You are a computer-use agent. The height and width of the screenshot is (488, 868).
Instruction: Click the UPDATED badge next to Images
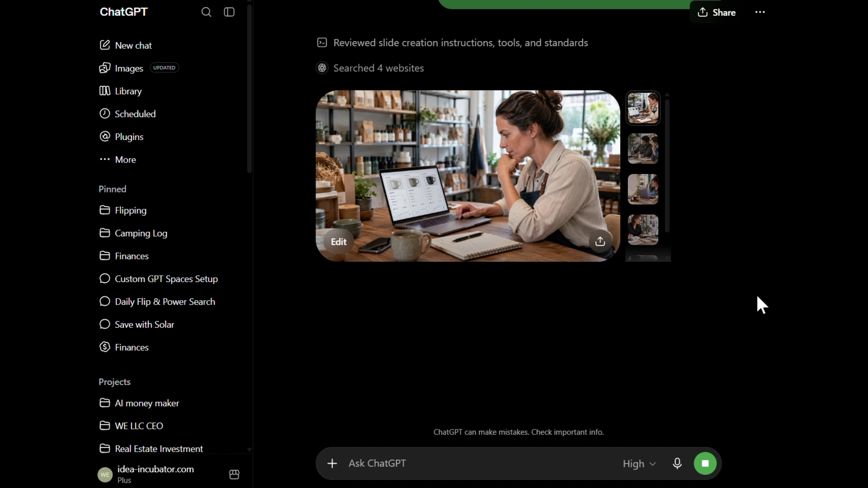point(164,68)
